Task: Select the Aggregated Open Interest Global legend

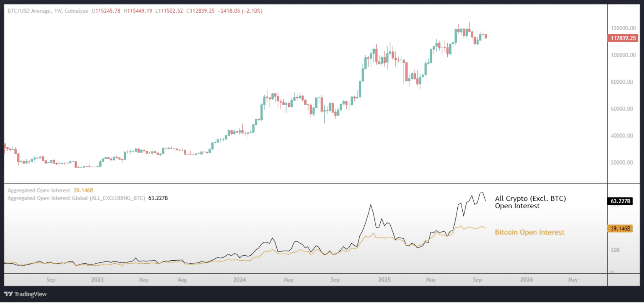Action: tap(76, 198)
